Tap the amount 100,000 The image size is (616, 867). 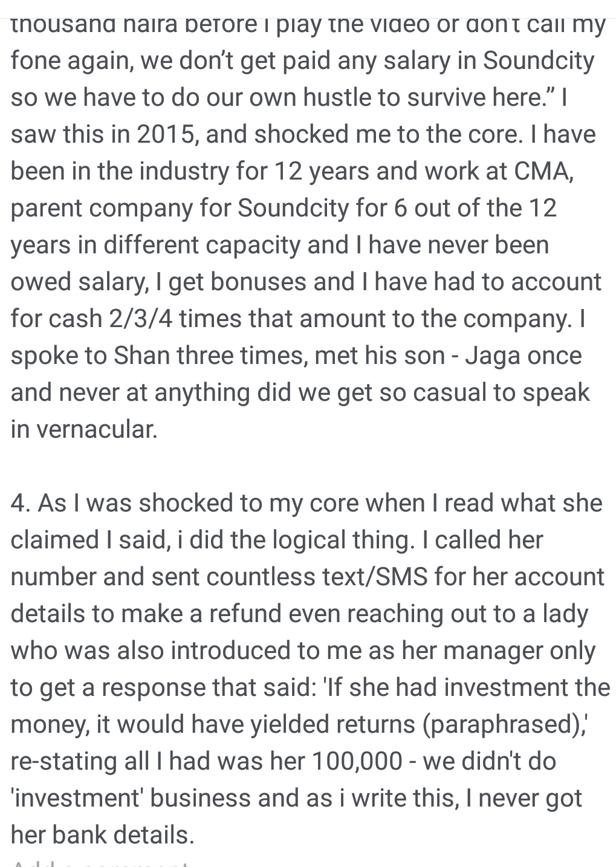pos(357,762)
